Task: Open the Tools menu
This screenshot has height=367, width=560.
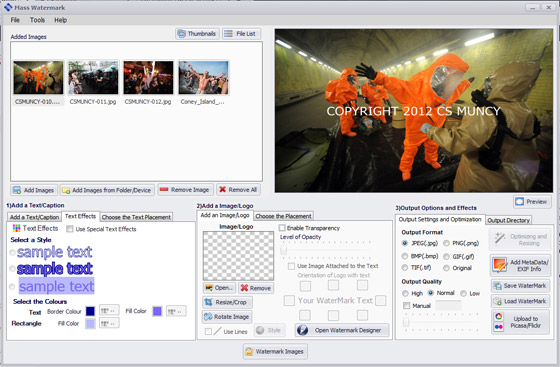Action: pyautogui.click(x=37, y=20)
